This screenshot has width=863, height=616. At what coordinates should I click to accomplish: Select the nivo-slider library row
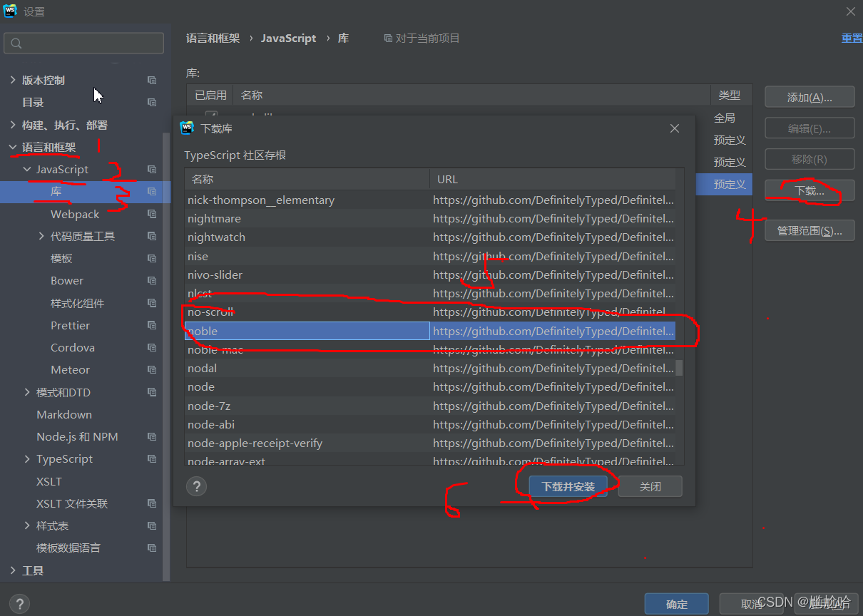(430, 274)
